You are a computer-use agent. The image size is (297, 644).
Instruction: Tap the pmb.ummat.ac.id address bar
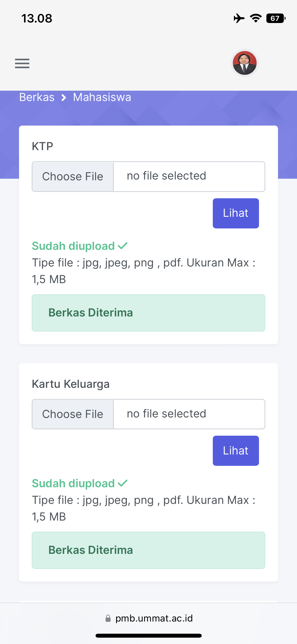pos(154,618)
